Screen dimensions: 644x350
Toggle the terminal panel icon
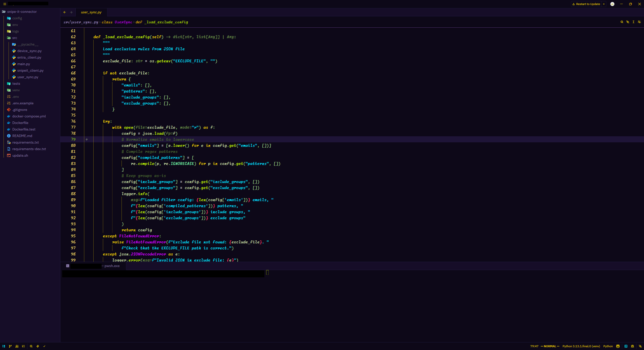pos(626,346)
